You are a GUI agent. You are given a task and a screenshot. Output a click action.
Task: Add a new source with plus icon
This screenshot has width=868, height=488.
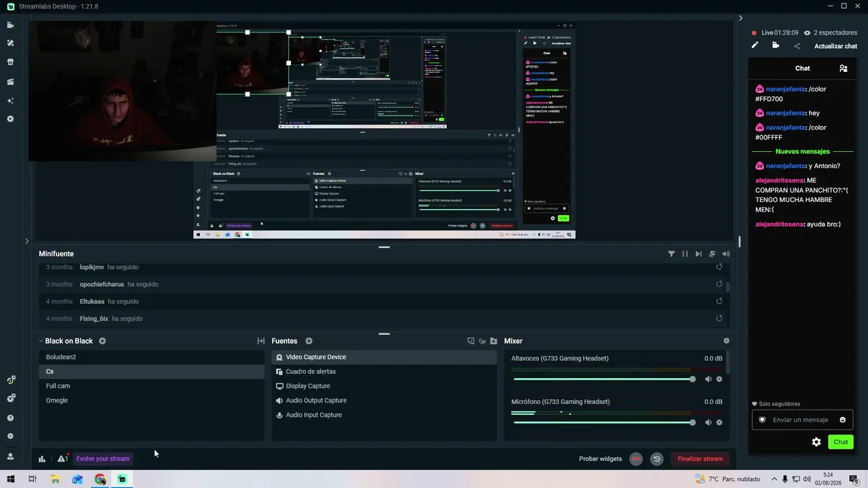point(309,341)
